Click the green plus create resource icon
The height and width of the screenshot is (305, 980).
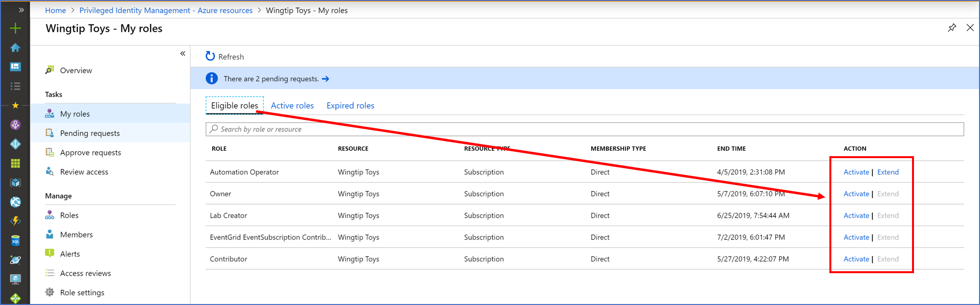(15, 28)
